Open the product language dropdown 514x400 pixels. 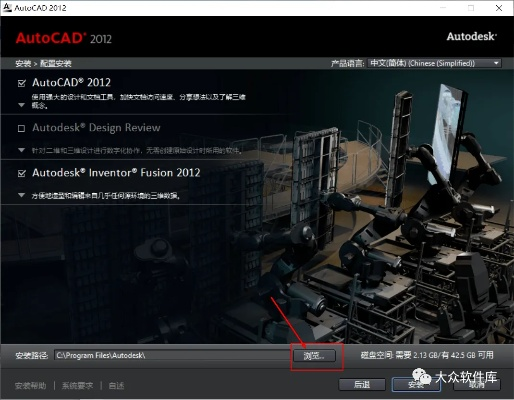point(434,63)
